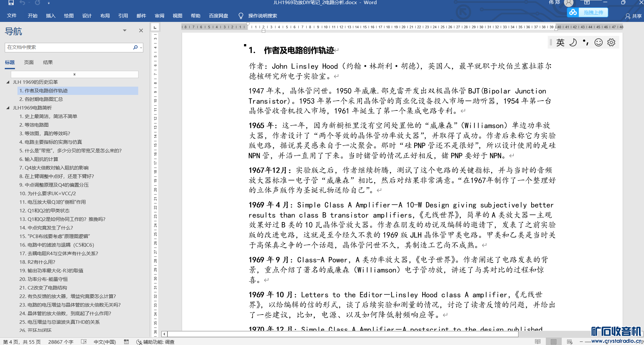The width and height of the screenshot is (644, 345).
Task: Open the Share (共享) person icon
Action: [x=628, y=16]
